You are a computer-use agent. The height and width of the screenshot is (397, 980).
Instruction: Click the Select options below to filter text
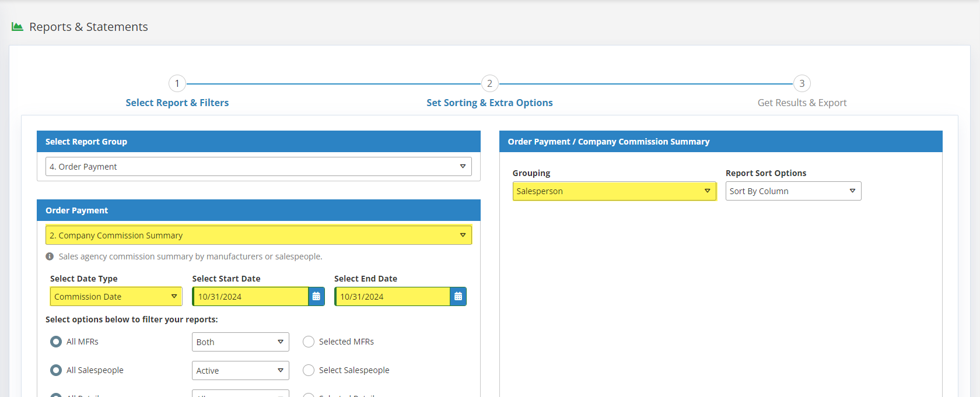pyautogui.click(x=132, y=319)
